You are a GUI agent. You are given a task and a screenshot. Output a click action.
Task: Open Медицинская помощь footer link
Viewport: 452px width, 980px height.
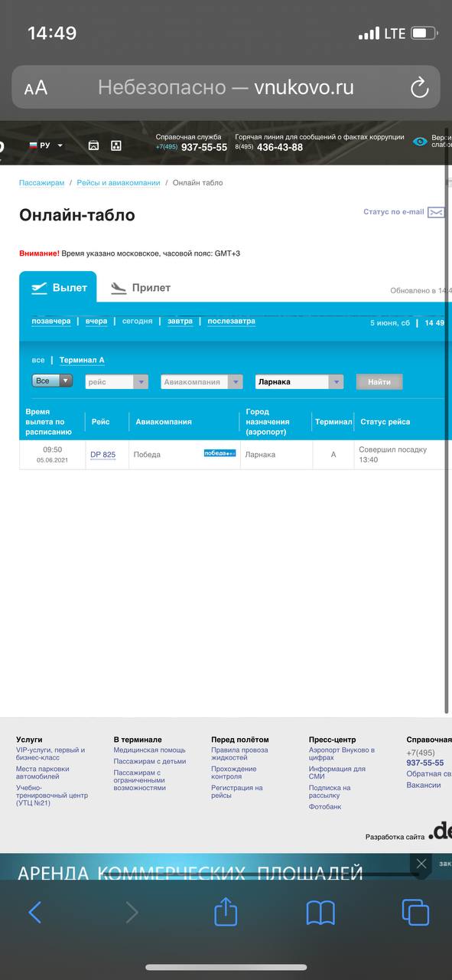[x=150, y=750]
